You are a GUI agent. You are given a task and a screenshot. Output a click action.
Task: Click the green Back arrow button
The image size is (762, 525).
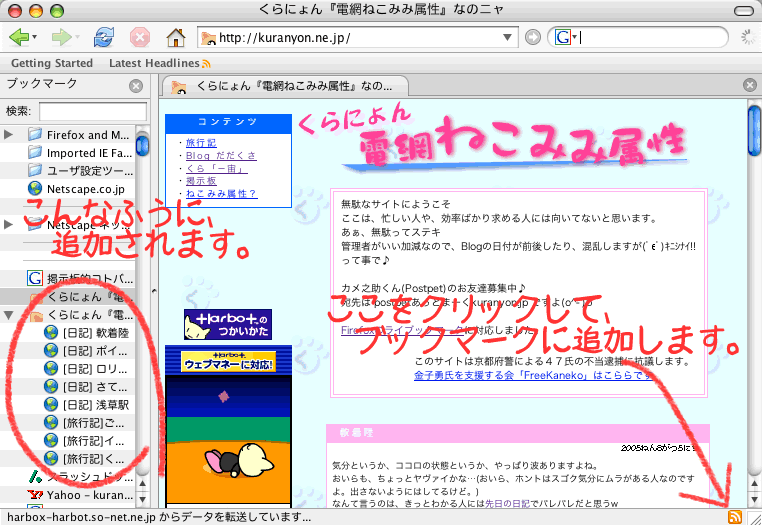(x=18, y=38)
